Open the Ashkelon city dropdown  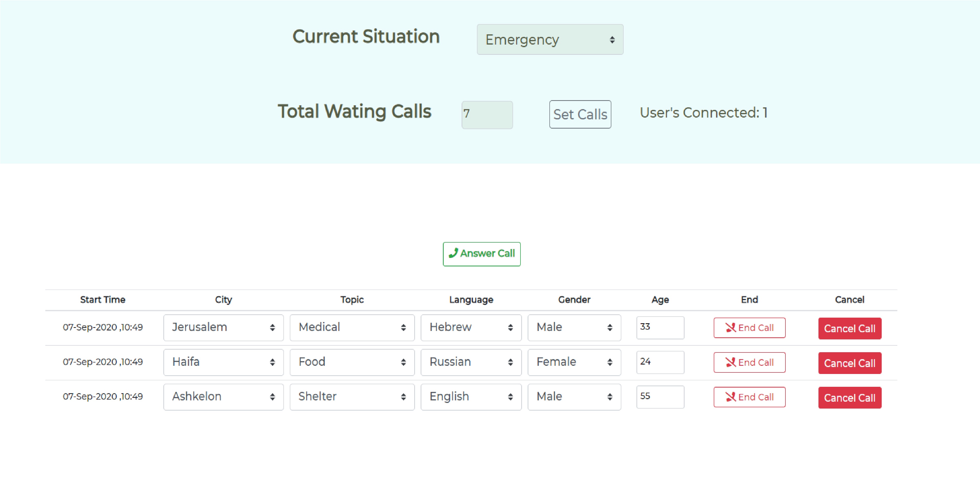pyautogui.click(x=223, y=397)
